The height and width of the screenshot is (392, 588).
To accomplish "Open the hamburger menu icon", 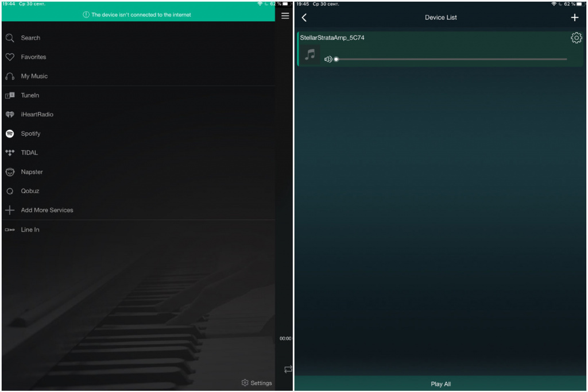I will [285, 16].
